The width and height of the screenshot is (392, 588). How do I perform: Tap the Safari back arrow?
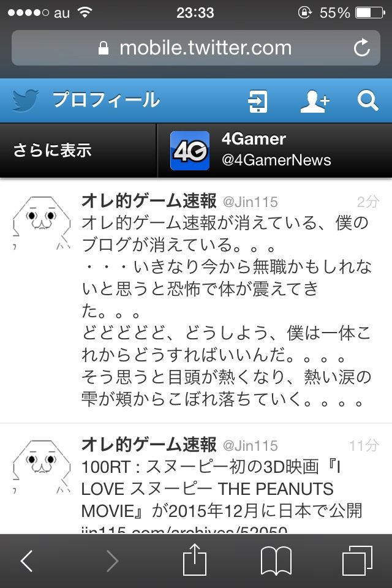[26, 561]
